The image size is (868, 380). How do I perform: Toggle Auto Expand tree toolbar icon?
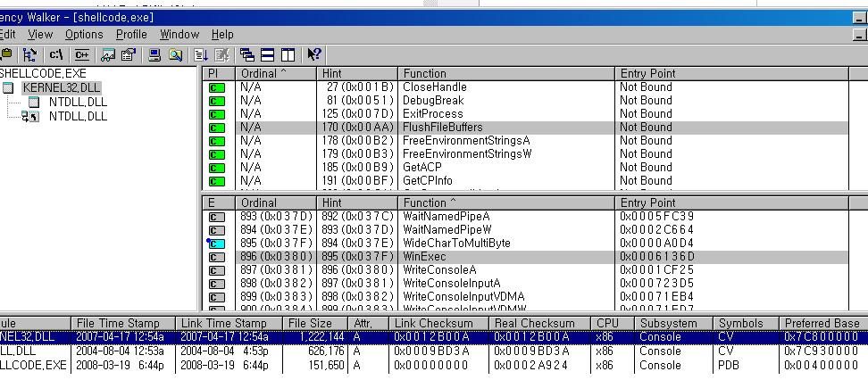click(29, 54)
